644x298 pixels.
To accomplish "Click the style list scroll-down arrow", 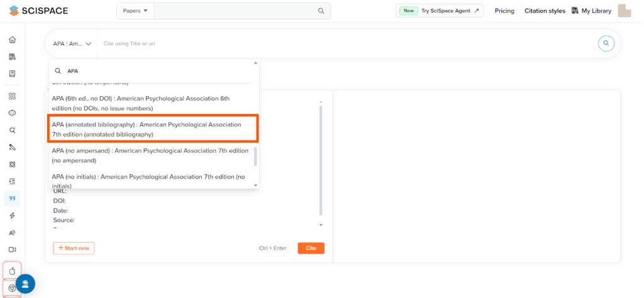I will [255, 185].
